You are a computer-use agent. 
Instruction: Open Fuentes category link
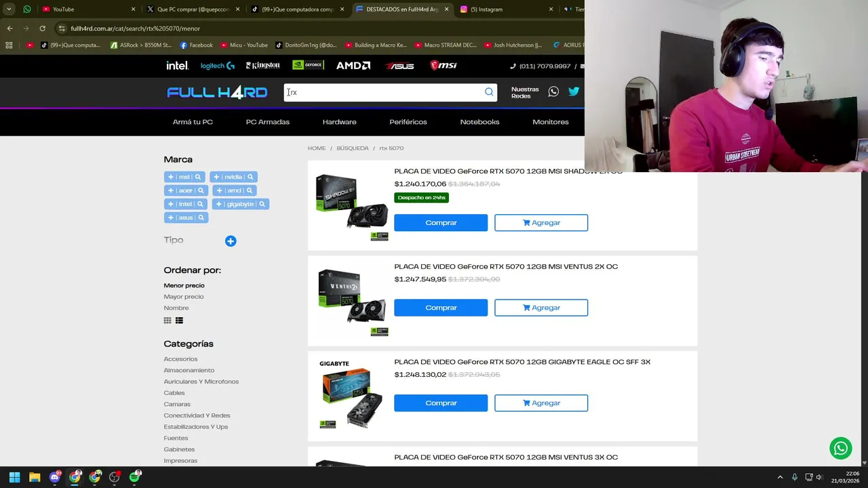coord(176,438)
